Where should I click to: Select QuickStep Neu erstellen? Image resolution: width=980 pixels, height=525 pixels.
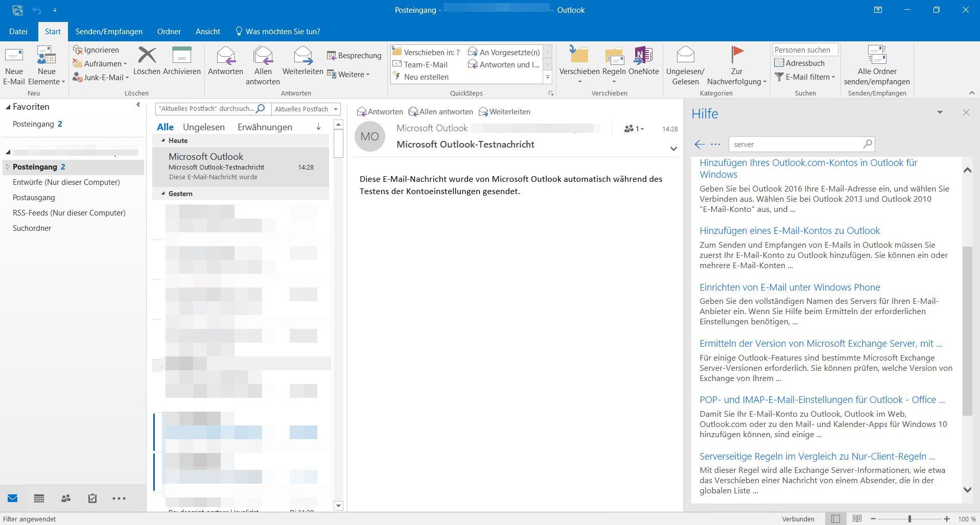click(421, 77)
